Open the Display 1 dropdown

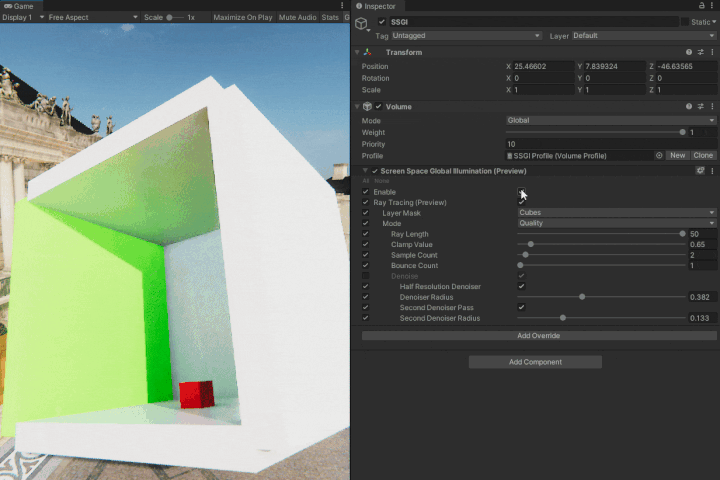click(23, 17)
